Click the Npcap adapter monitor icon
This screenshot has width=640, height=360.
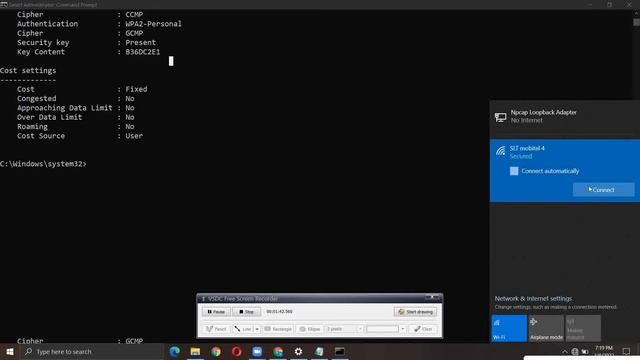[500, 118]
